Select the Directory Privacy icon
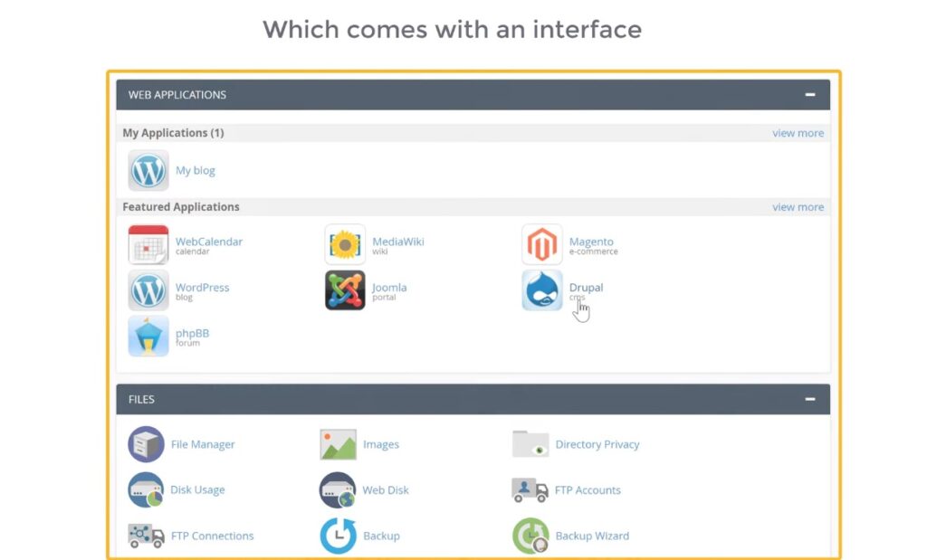Viewport: 927px width, 560px height. tap(530, 444)
